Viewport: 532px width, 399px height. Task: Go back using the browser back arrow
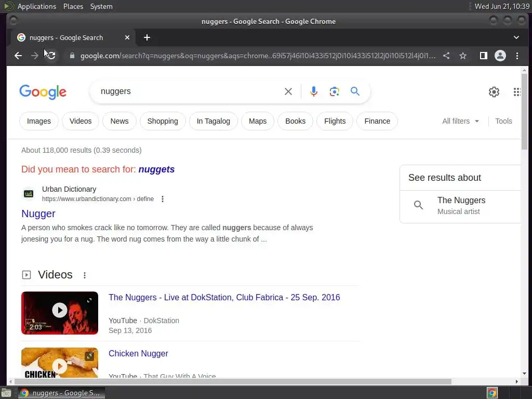click(x=18, y=56)
